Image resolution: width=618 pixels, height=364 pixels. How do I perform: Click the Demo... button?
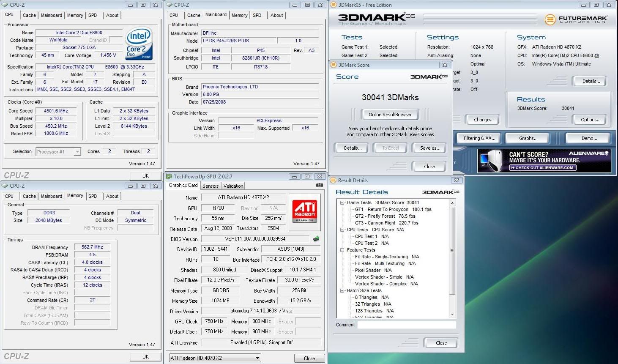pyautogui.click(x=589, y=138)
